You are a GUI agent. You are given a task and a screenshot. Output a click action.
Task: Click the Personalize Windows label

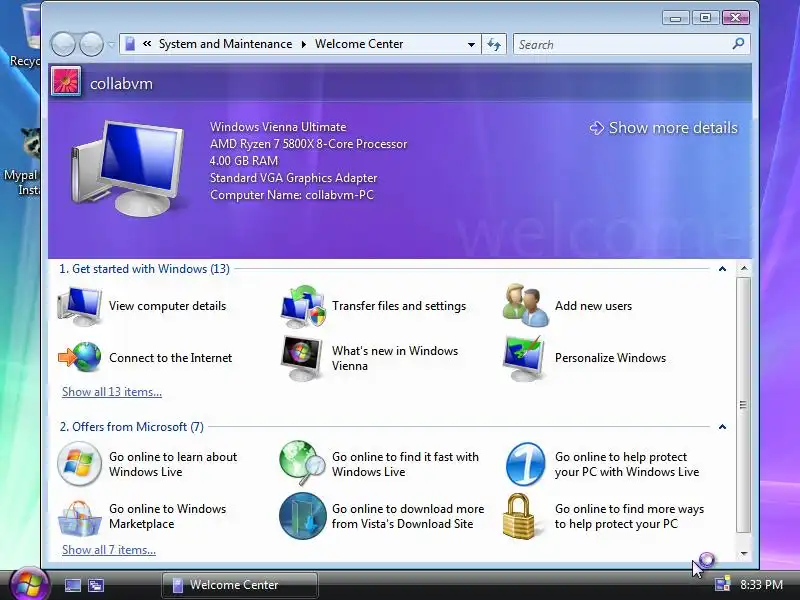coord(610,358)
